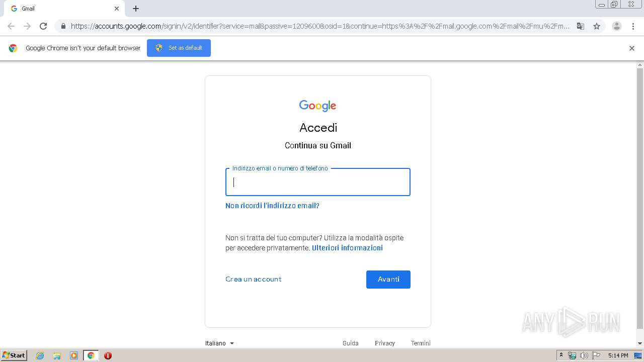This screenshot has width=644, height=362.
Task: Open the Chrome profile avatar icon
Action: tap(617, 26)
